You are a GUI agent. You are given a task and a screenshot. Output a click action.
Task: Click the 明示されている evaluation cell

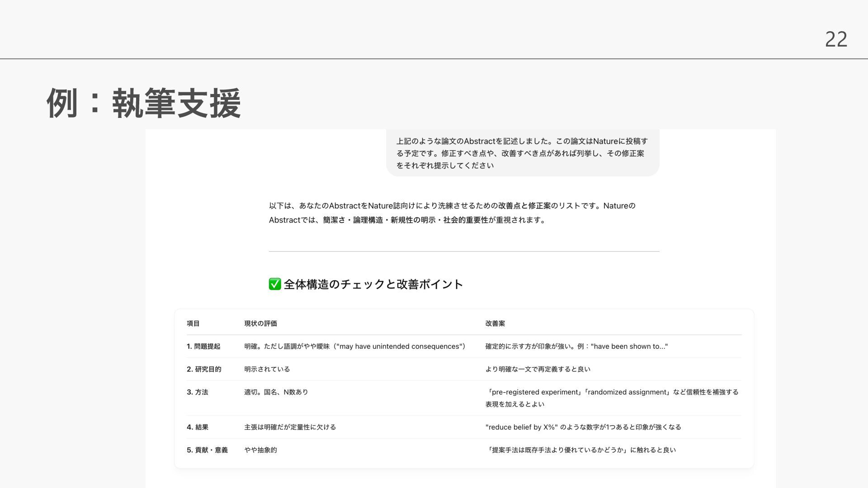[x=267, y=369]
